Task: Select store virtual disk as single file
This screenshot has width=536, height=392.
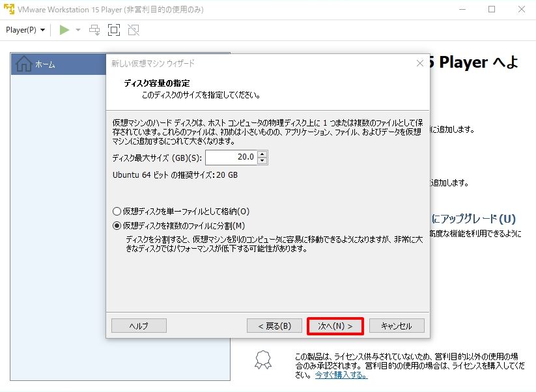Action: pos(181,211)
